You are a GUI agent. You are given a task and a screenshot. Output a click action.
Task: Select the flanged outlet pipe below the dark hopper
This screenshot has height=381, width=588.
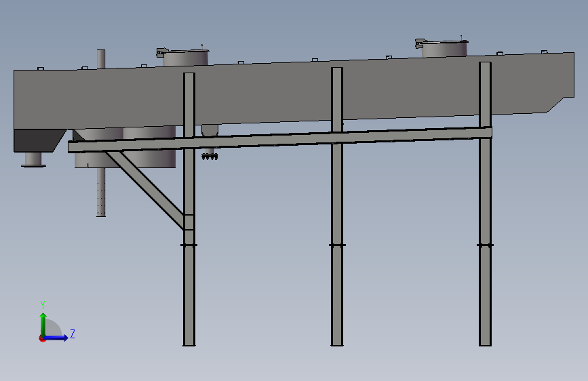click(33, 159)
